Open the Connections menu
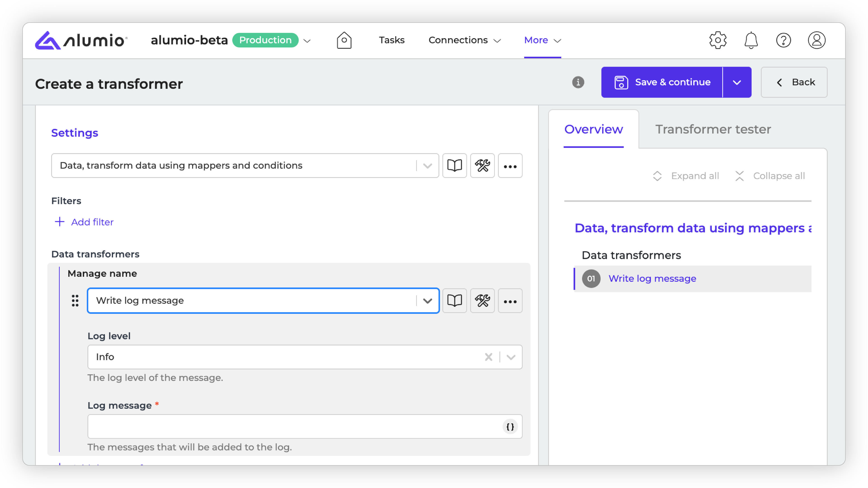The height and width of the screenshot is (488, 868). pos(464,40)
